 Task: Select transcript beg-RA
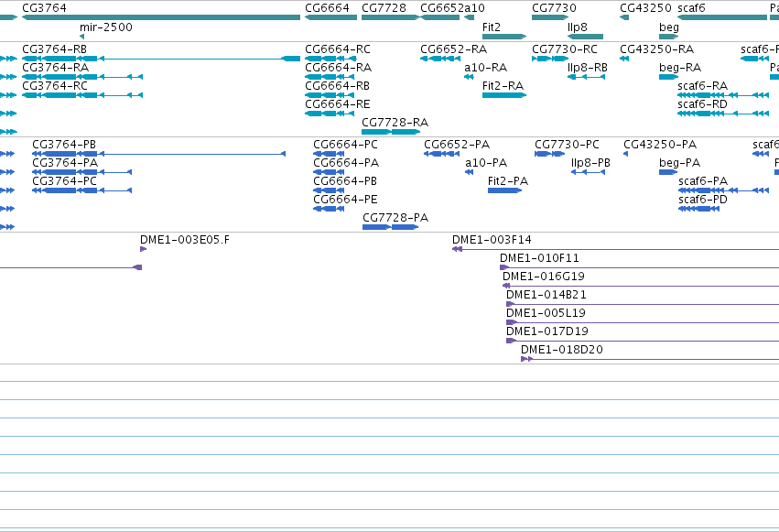(x=669, y=77)
